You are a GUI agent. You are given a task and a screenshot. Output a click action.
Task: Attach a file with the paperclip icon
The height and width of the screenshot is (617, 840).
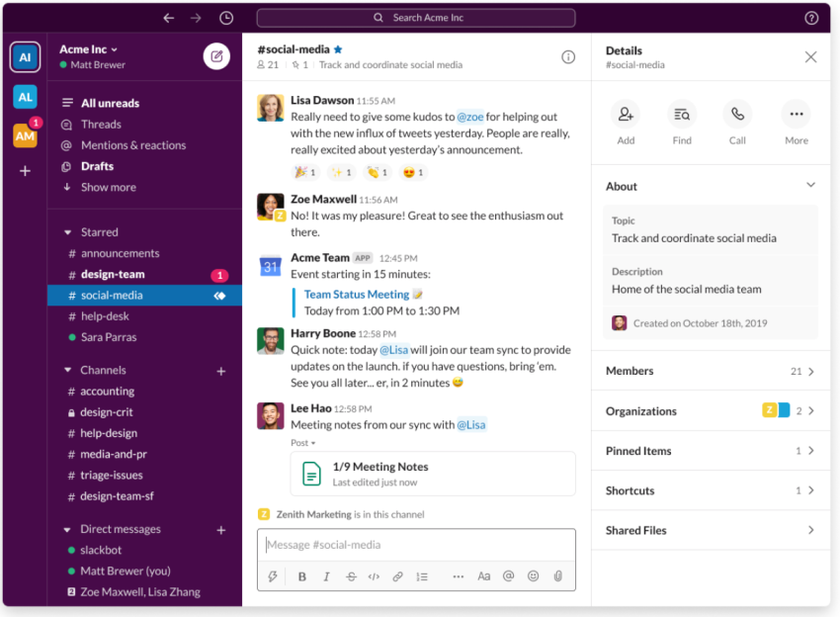[x=557, y=576]
